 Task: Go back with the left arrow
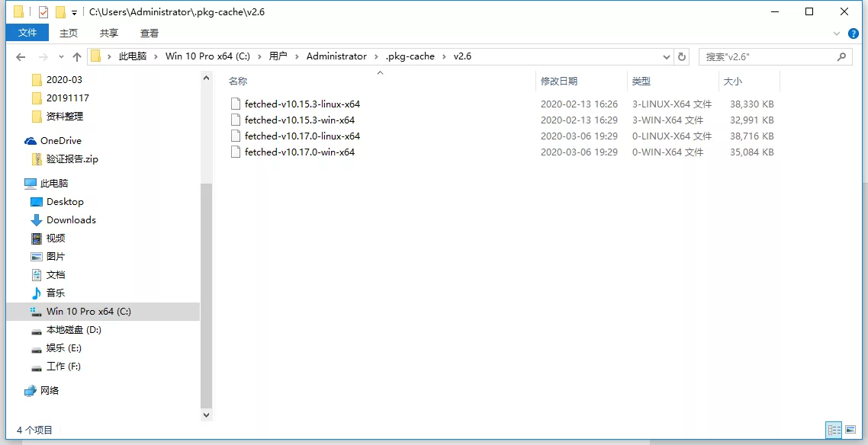pos(21,56)
